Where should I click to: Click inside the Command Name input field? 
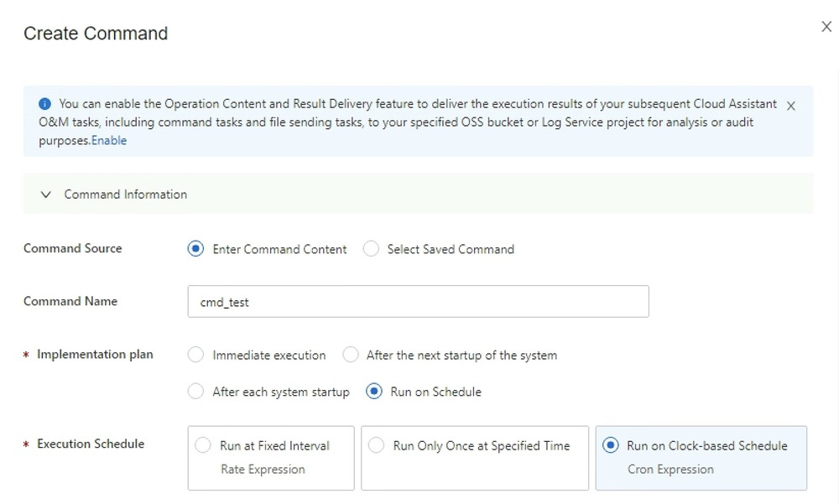click(x=417, y=301)
